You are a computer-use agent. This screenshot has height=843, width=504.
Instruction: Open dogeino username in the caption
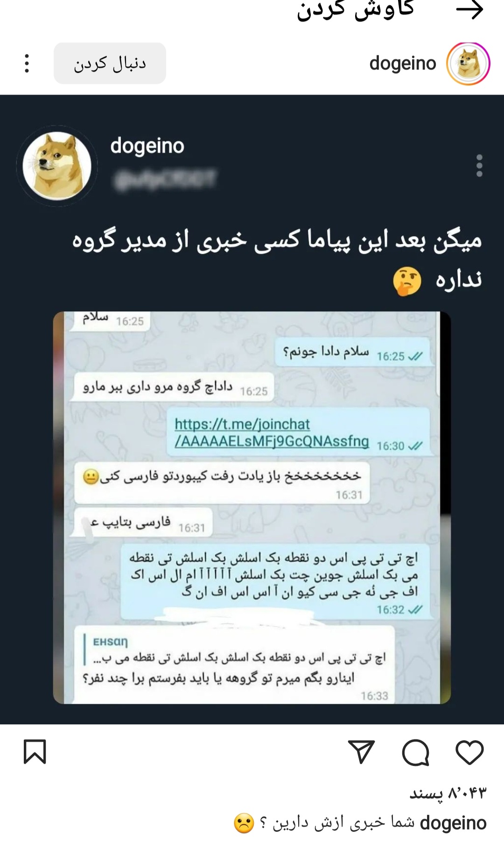point(453,823)
